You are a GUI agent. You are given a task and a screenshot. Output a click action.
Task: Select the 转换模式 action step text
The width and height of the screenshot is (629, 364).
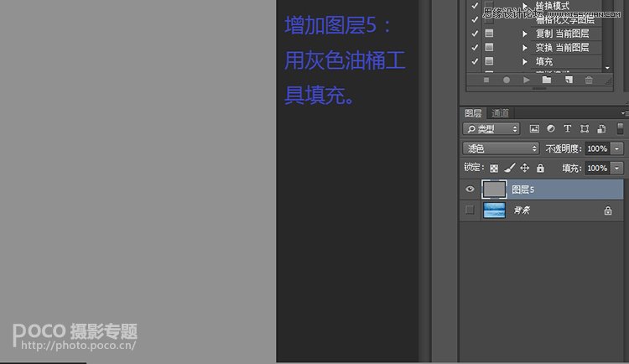point(553,6)
